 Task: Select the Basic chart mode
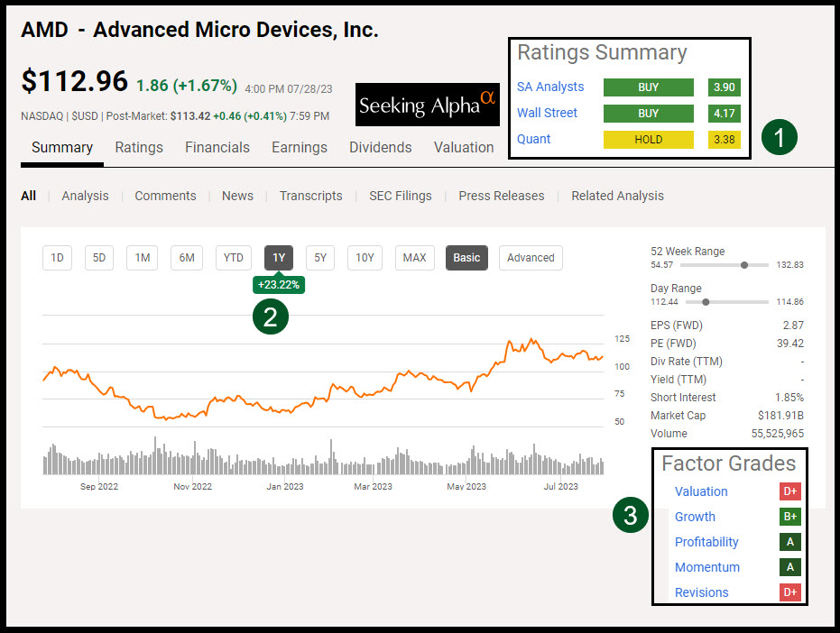coord(466,258)
